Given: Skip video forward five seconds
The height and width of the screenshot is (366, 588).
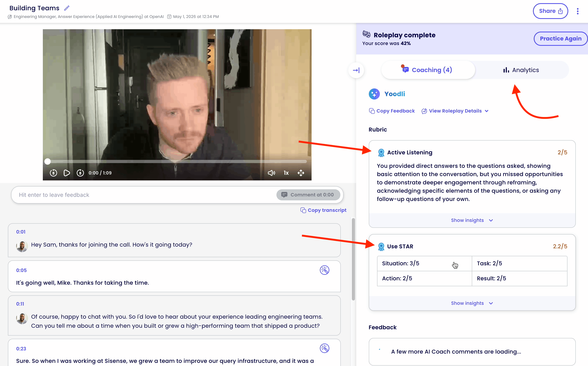Looking at the screenshot, I should coord(80,173).
